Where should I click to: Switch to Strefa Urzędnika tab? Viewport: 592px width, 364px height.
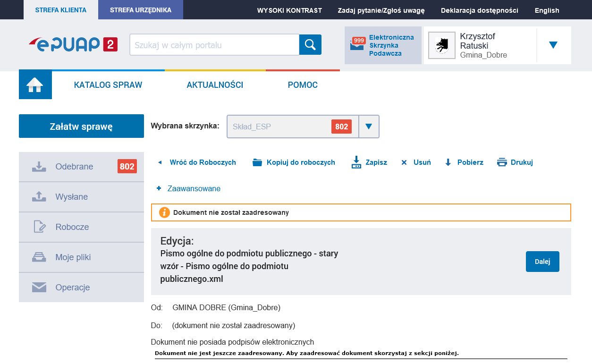coord(140,10)
